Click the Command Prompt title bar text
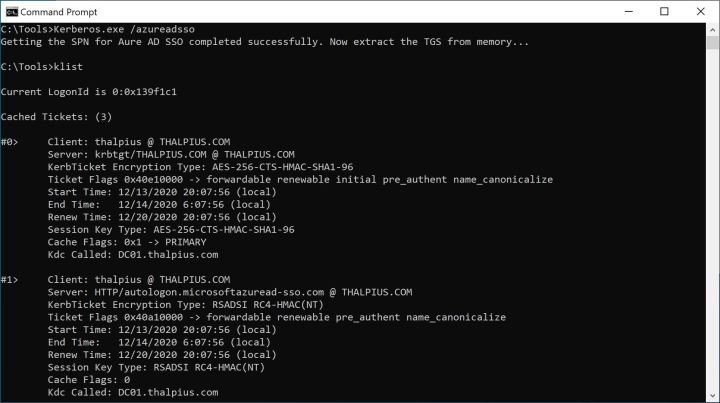Viewport: 720px width, 403px height. (59, 11)
